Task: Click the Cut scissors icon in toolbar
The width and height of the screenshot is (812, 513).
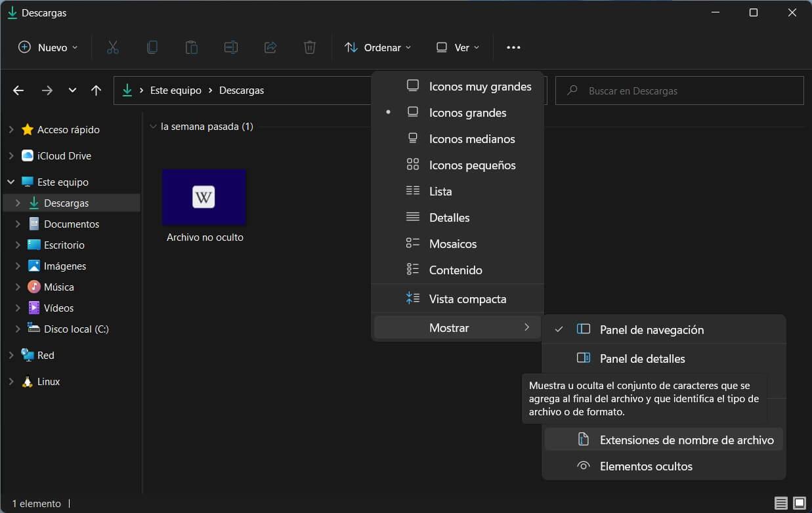Action: tap(112, 47)
